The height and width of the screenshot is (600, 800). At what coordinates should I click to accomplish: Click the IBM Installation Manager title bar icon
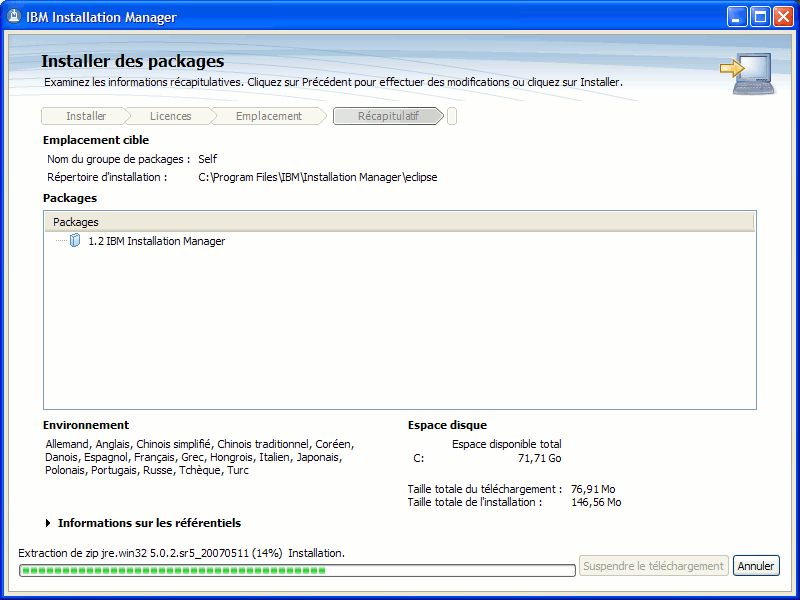14,17
